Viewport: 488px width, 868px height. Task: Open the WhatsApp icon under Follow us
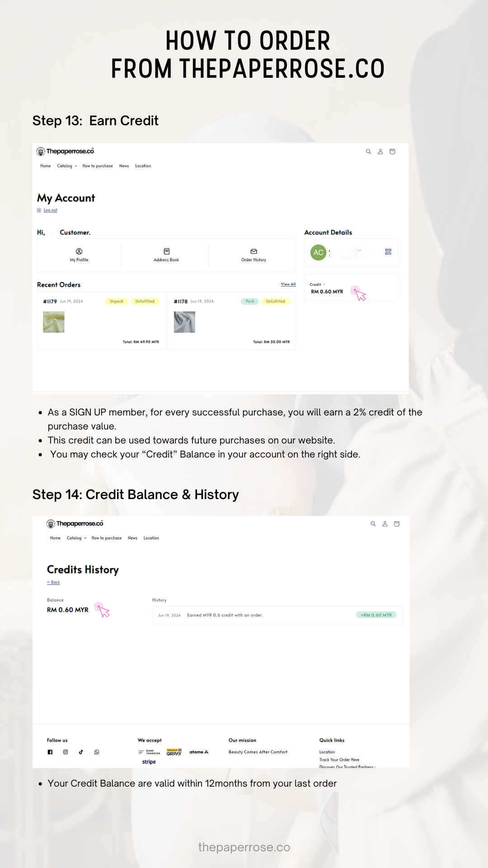[x=97, y=752]
